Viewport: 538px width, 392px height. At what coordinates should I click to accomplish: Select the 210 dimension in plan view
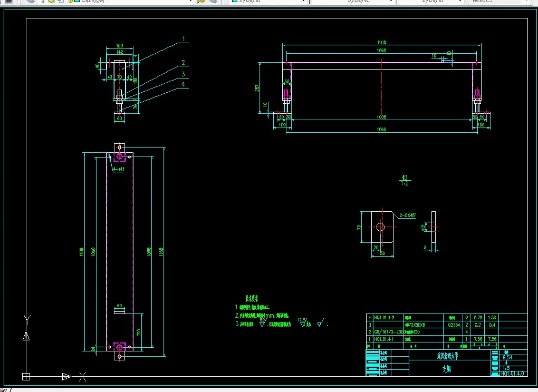click(139, 332)
